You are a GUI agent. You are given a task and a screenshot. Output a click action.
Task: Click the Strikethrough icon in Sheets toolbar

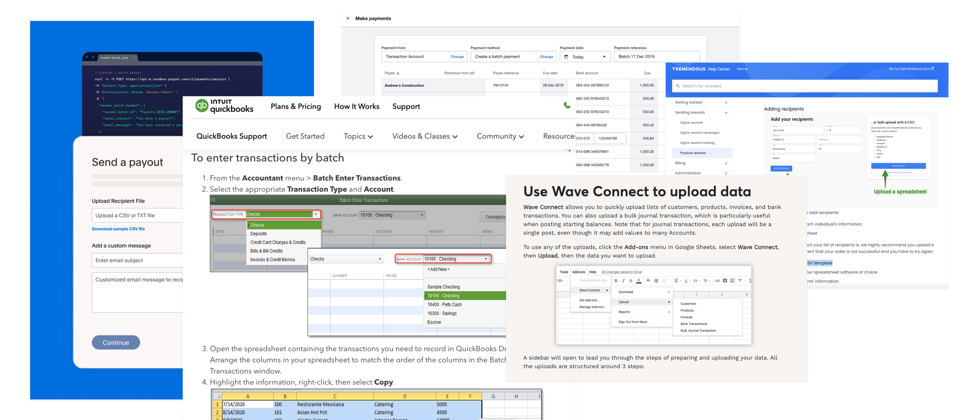[631, 281]
